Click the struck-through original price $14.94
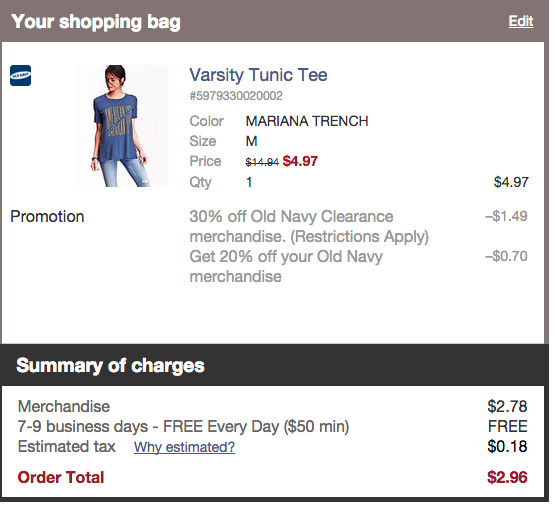The height and width of the screenshot is (509, 555). [x=262, y=162]
